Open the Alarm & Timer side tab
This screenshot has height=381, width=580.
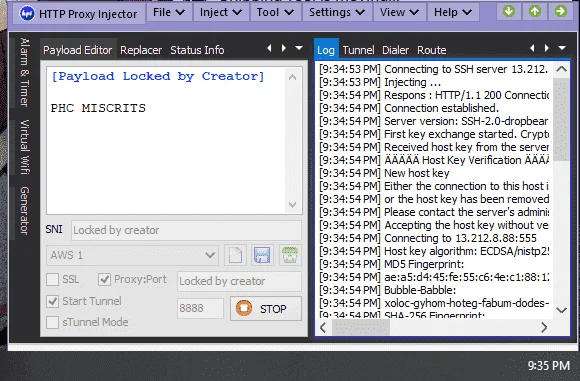(x=24, y=73)
